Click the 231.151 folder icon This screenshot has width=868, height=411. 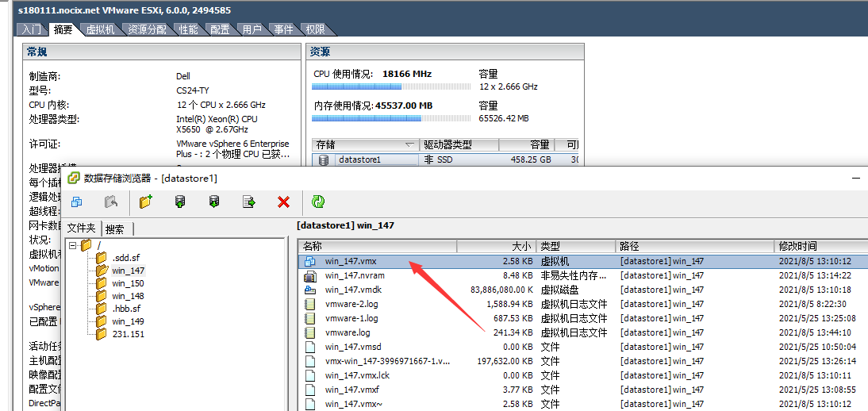pos(101,334)
